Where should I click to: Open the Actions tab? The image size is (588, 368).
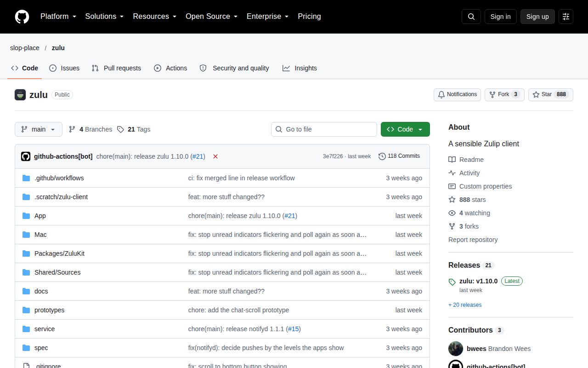[x=170, y=68]
